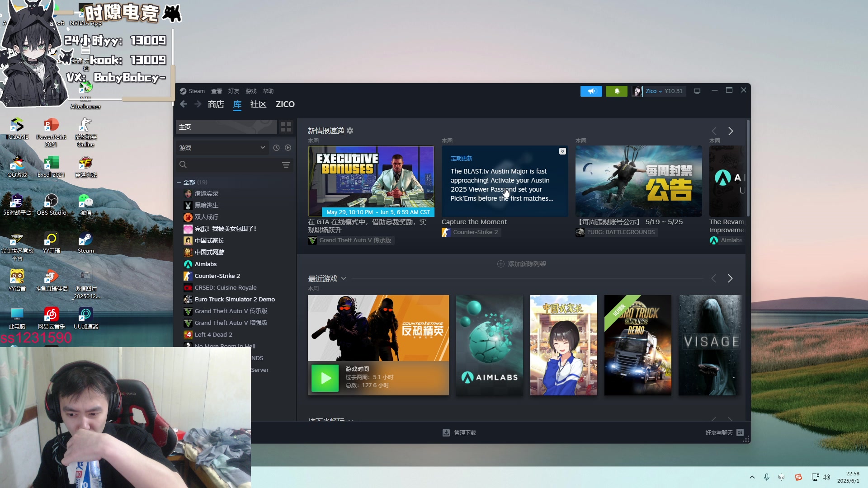Select 港诡实录 in game list

206,194
